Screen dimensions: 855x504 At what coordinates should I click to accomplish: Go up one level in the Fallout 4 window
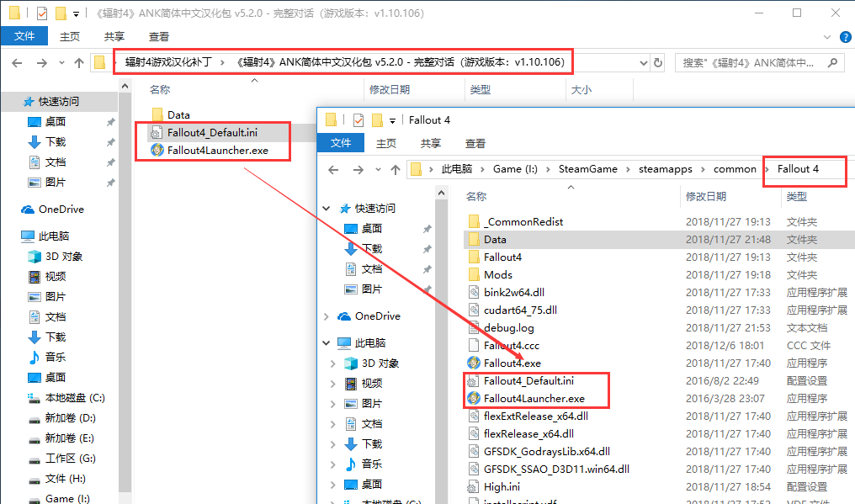coord(396,170)
